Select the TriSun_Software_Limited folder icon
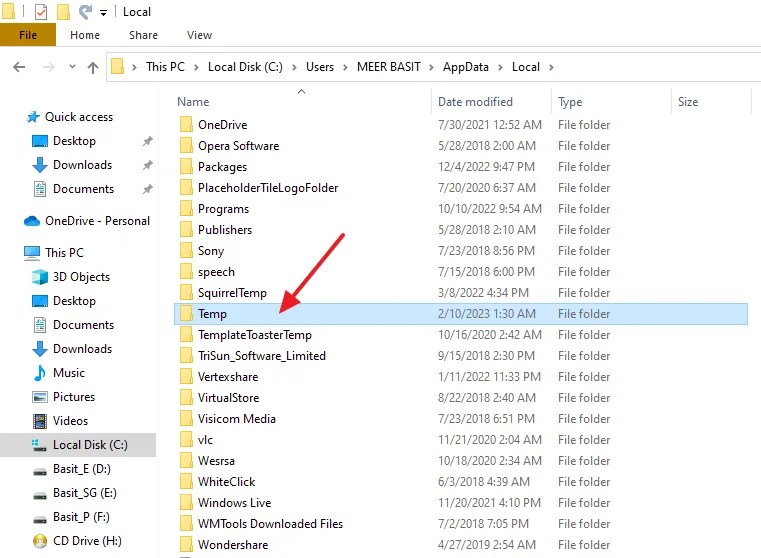The height and width of the screenshot is (558, 761). (186, 356)
